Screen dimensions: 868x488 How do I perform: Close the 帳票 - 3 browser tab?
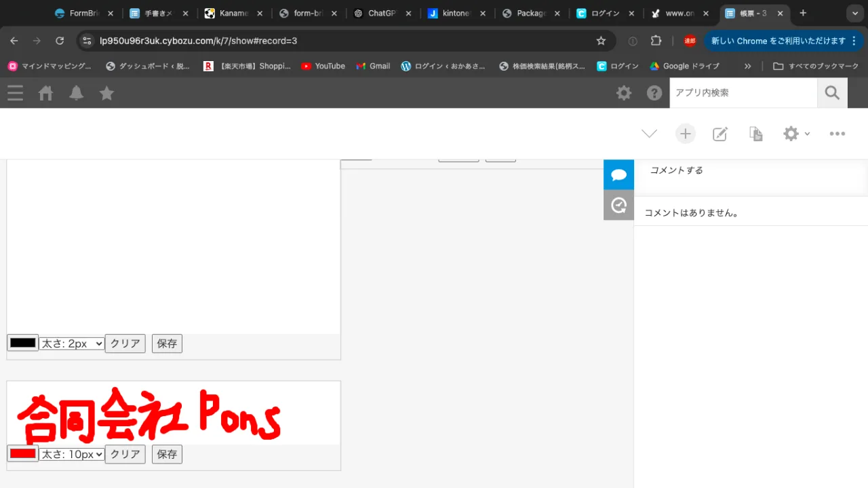[781, 14]
